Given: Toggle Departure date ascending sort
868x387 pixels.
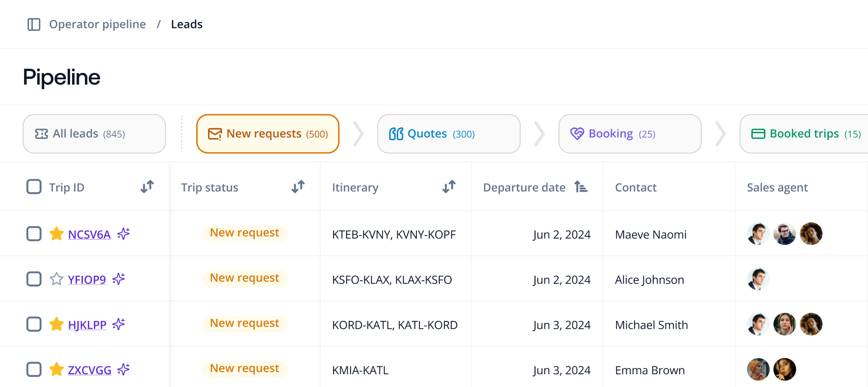Looking at the screenshot, I should pyautogui.click(x=581, y=187).
